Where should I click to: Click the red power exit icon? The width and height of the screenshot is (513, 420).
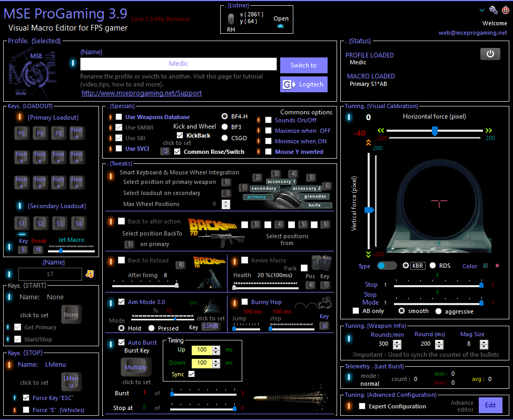point(506,10)
